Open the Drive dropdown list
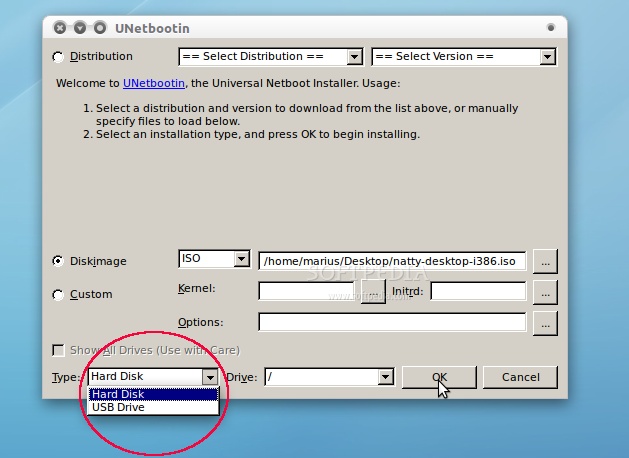The width and height of the screenshot is (629, 458). tap(329, 377)
